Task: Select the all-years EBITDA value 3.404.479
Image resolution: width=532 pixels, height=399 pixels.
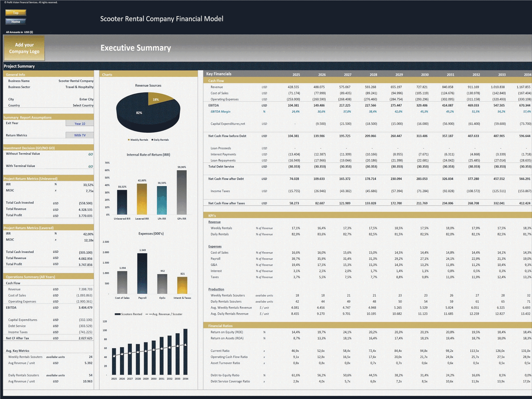Action: (85, 308)
